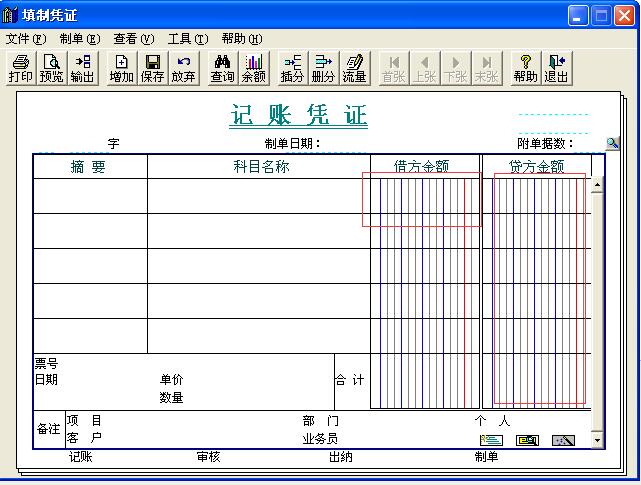The image size is (641, 485).
Task: Click the 数量 label
Action: coord(171,397)
